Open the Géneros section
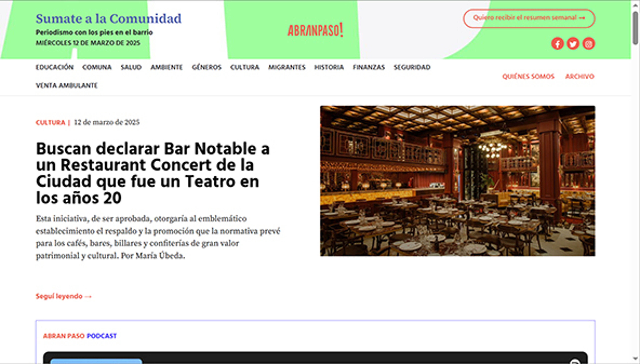This screenshot has width=640, height=364. 206,67
